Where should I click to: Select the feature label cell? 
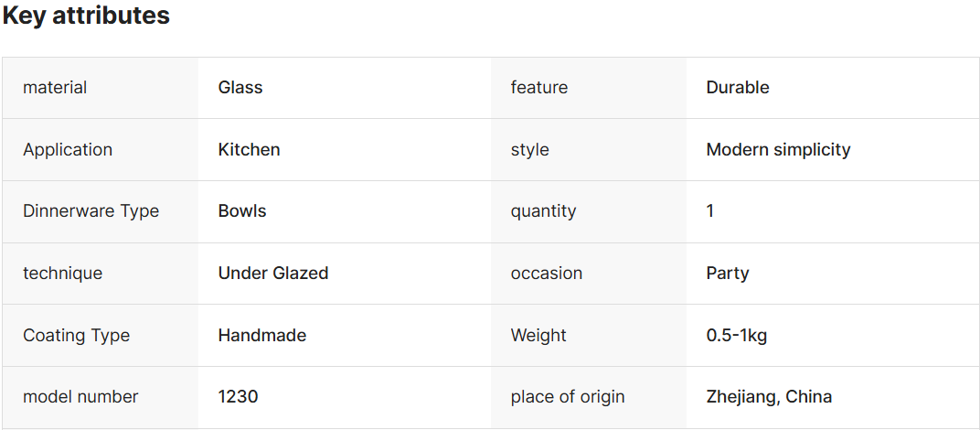[539, 88]
